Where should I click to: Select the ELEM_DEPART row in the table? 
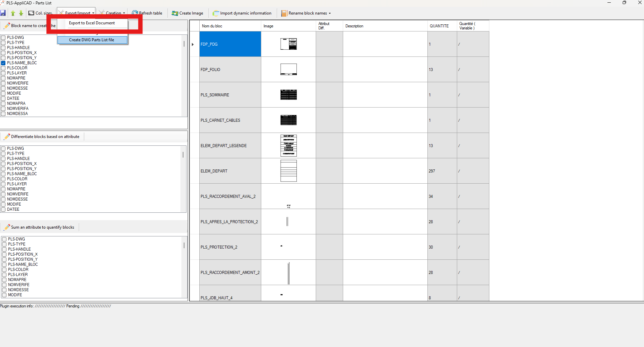(x=230, y=171)
